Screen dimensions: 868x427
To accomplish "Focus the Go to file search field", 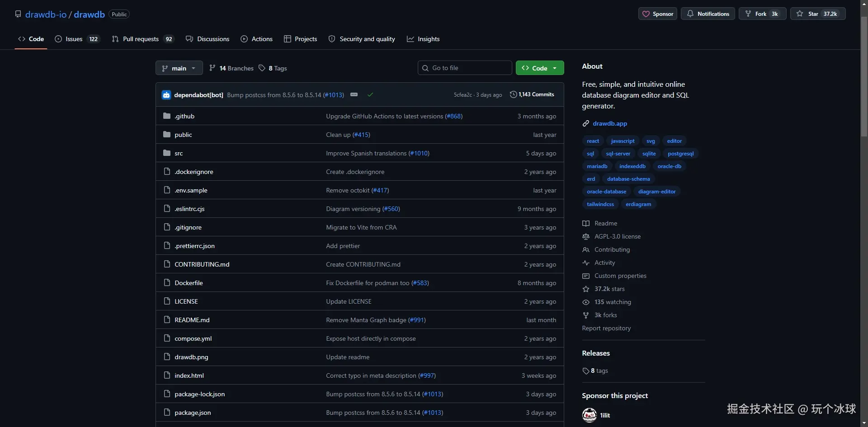I will point(465,68).
